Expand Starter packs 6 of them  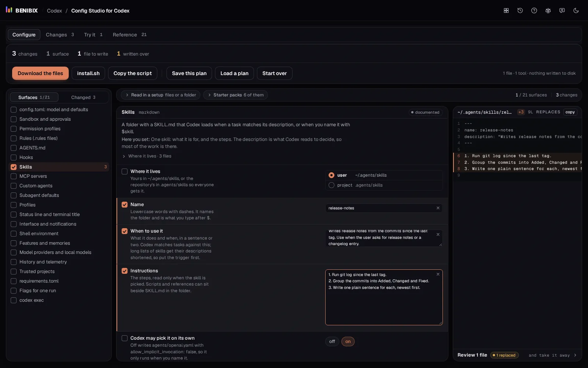235,95
